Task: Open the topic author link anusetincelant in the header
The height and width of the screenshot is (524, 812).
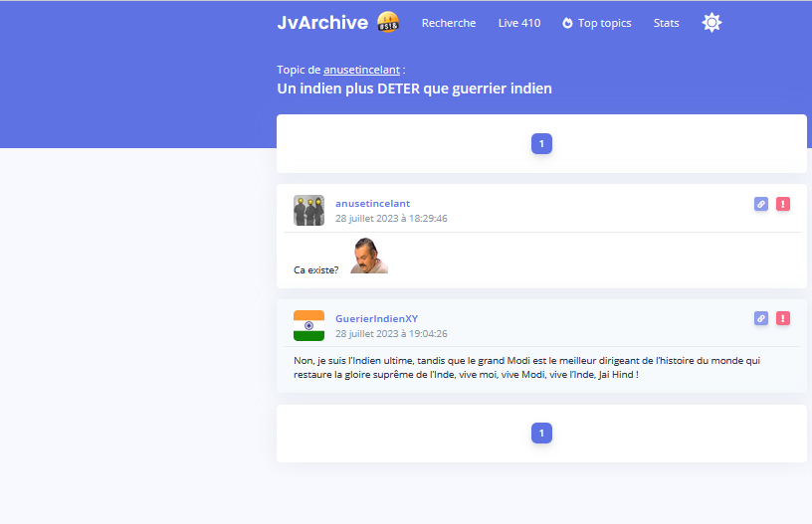Action: [x=361, y=70]
